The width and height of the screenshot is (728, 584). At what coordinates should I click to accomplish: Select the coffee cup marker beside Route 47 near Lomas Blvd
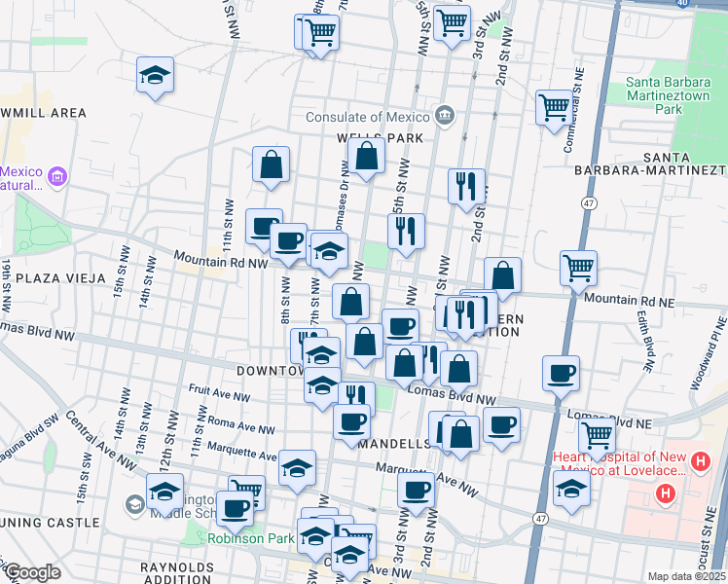pos(561,374)
